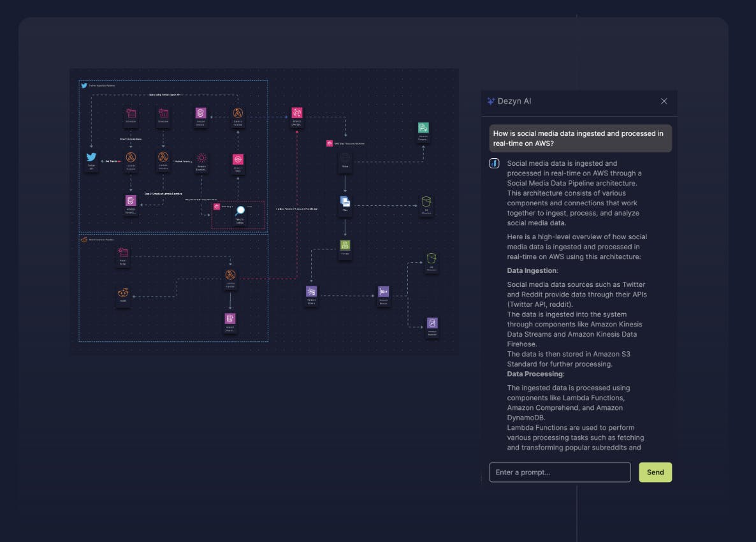
Task: Select the Lambda icon in the Twitter pipeline's top row
Action: [x=238, y=113]
